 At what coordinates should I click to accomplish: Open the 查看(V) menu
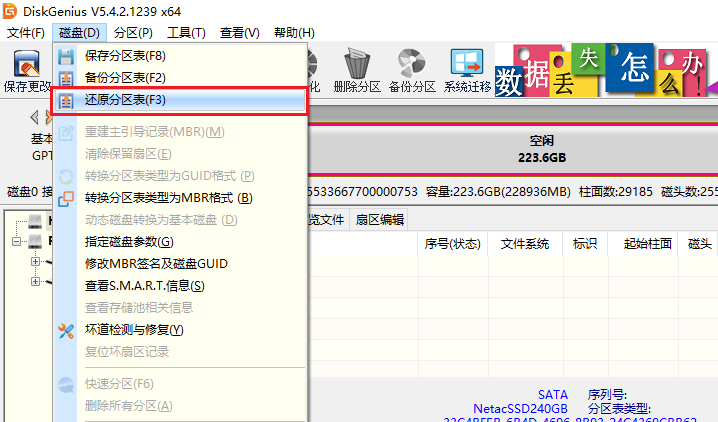click(x=239, y=33)
